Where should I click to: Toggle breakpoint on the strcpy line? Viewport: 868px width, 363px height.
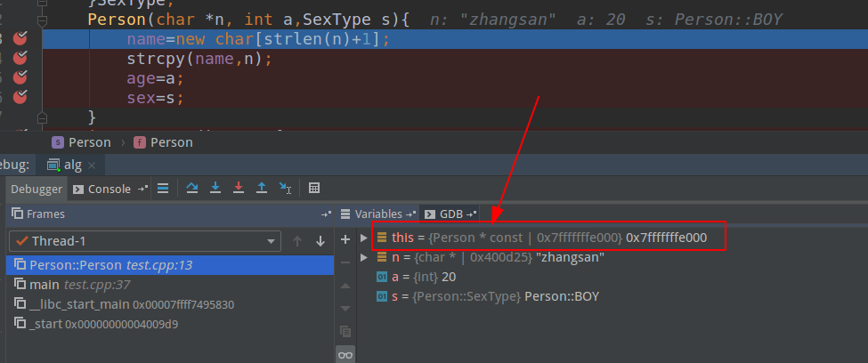[20, 58]
